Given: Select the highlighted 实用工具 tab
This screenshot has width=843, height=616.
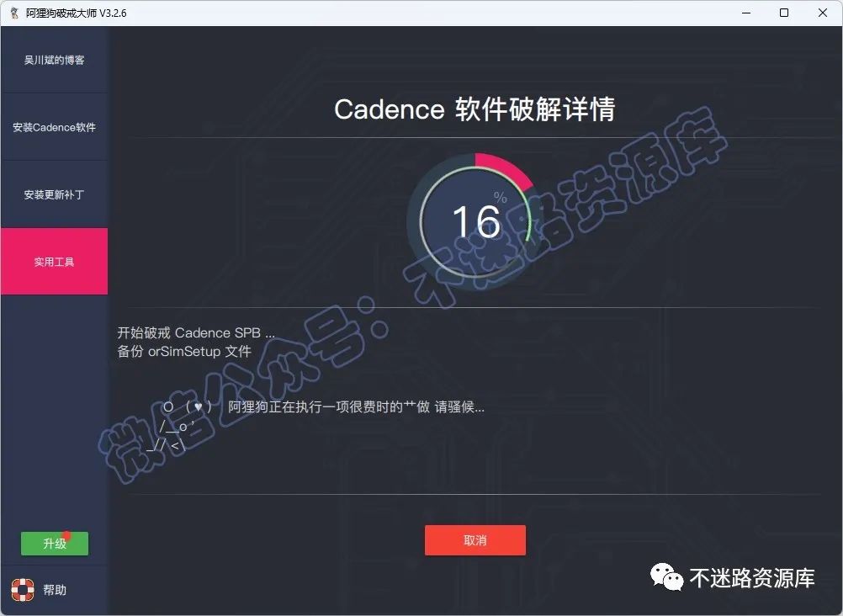Looking at the screenshot, I should coord(55,262).
